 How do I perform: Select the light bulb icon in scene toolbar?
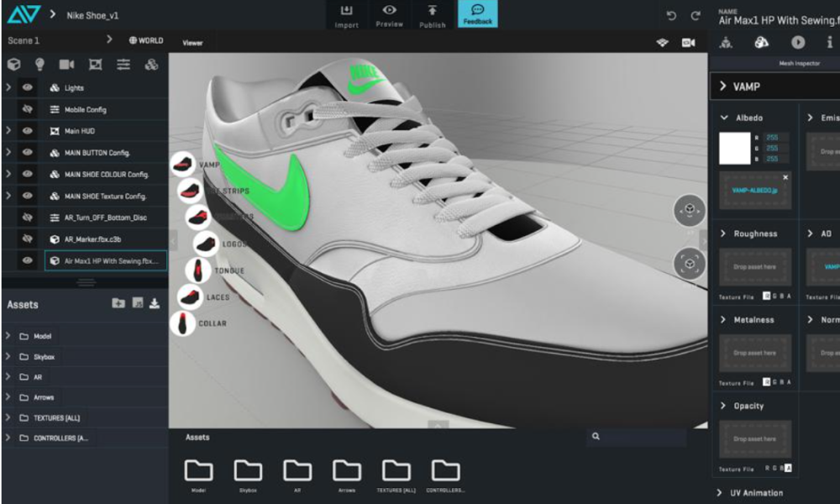[x=39, y=65]
